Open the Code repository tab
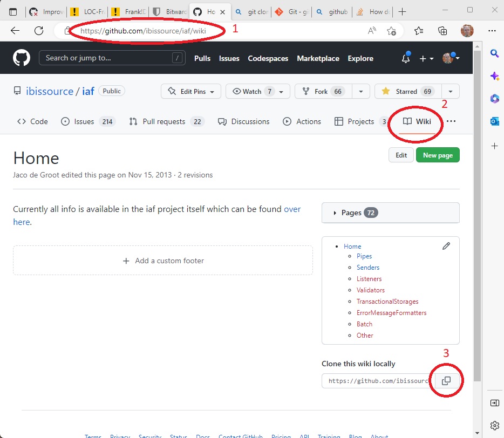504x438 pixels. coord(32,121)
